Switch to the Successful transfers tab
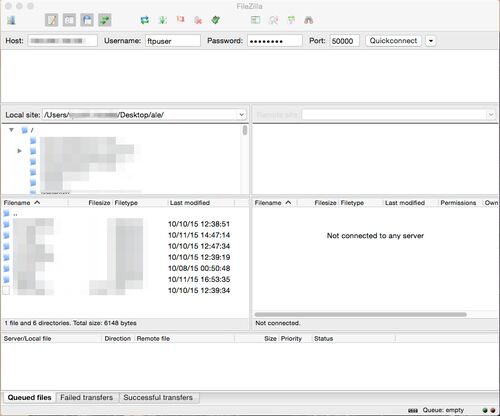This screenshot has height=416, width=500. [158, 397]
